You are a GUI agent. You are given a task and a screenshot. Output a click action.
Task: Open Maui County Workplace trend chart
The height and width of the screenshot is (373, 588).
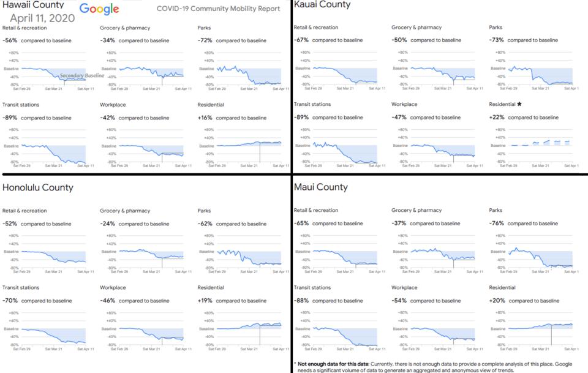(x=443, y=333)
